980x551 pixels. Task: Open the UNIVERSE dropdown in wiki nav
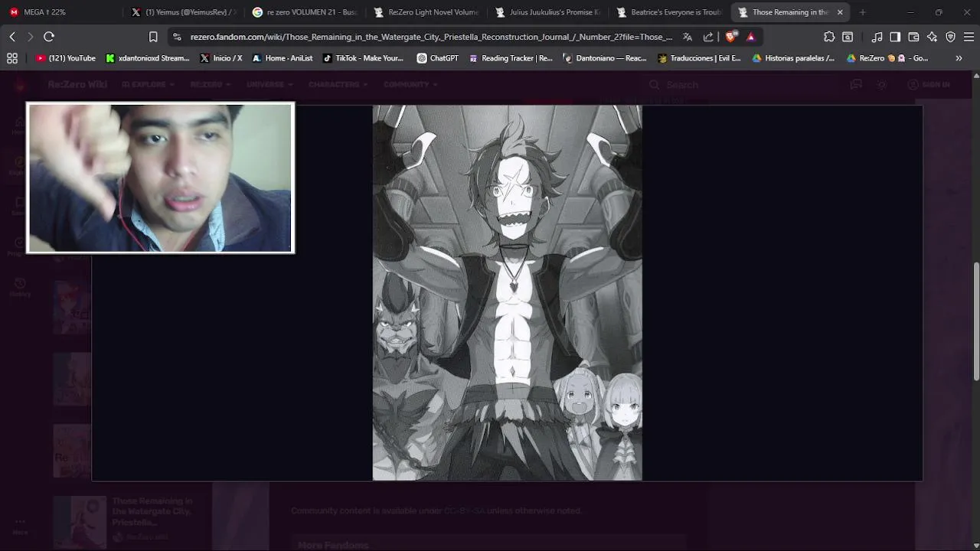tap(269, 84)
